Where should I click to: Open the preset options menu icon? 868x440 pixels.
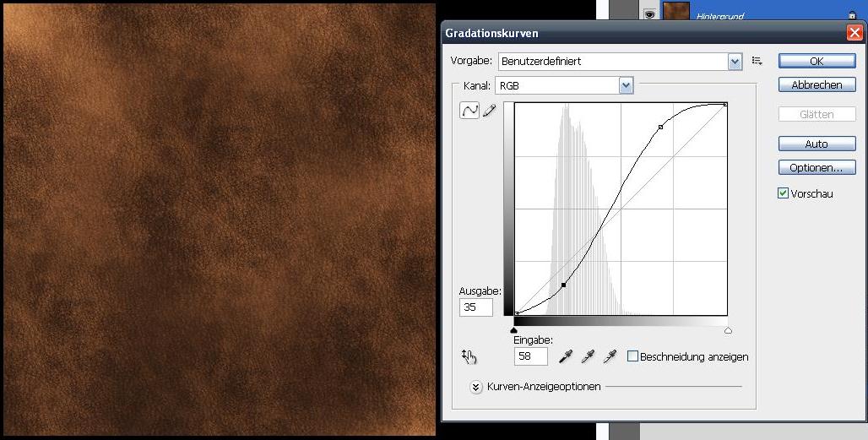tap(757, 62)
